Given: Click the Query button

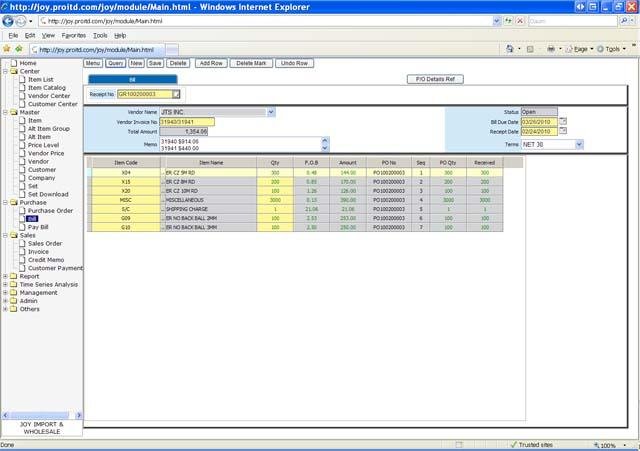Looking at the screenshot, I should coord(116,63).
